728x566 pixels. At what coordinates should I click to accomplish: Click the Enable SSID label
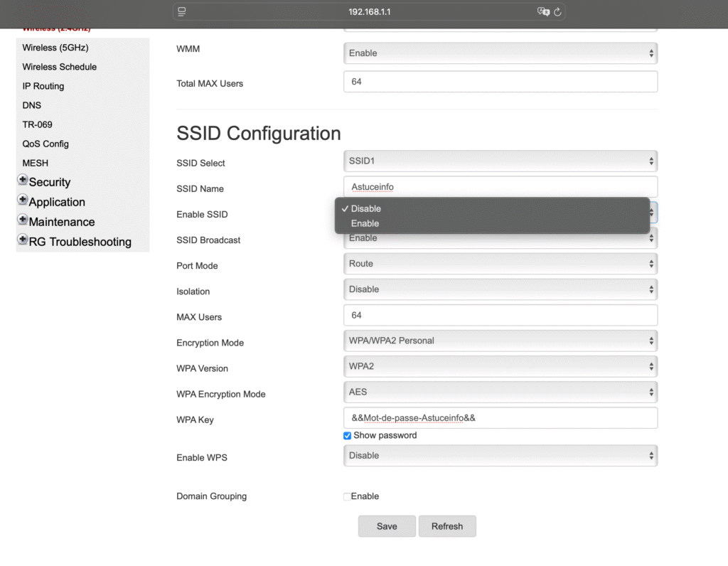202,215
